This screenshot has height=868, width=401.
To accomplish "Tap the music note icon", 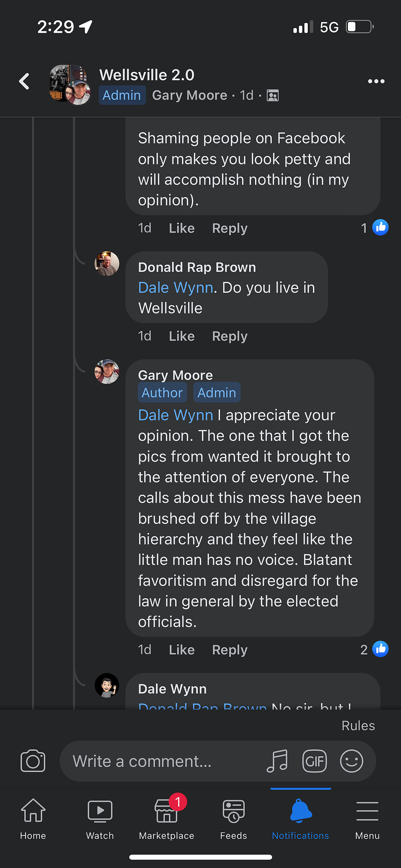I will [x=277, y=761].
